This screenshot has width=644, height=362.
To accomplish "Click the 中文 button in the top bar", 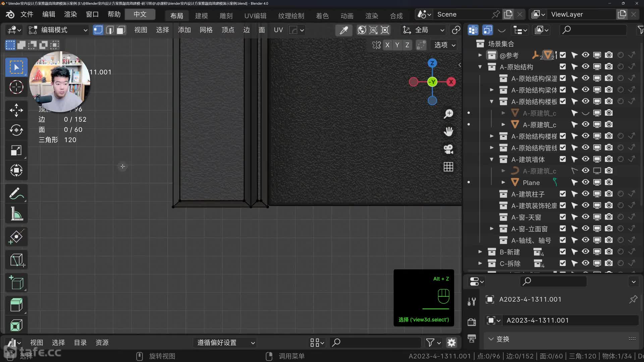I will click(140, 14).
